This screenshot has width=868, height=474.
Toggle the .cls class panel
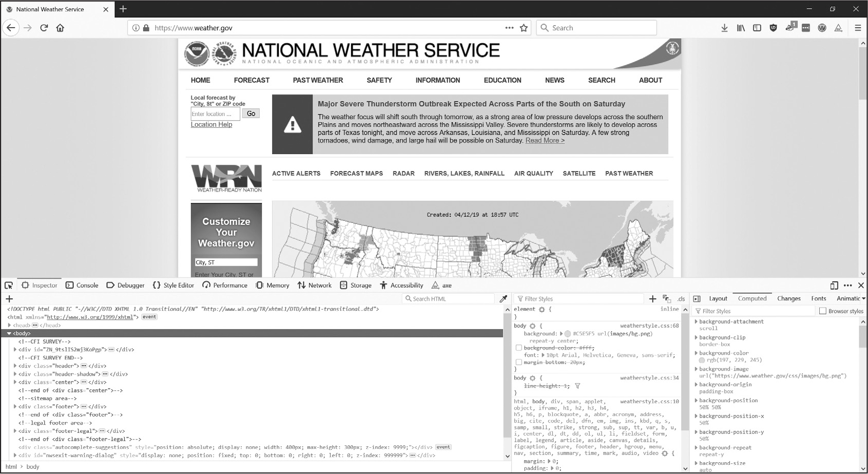click(x=681, y=299)
